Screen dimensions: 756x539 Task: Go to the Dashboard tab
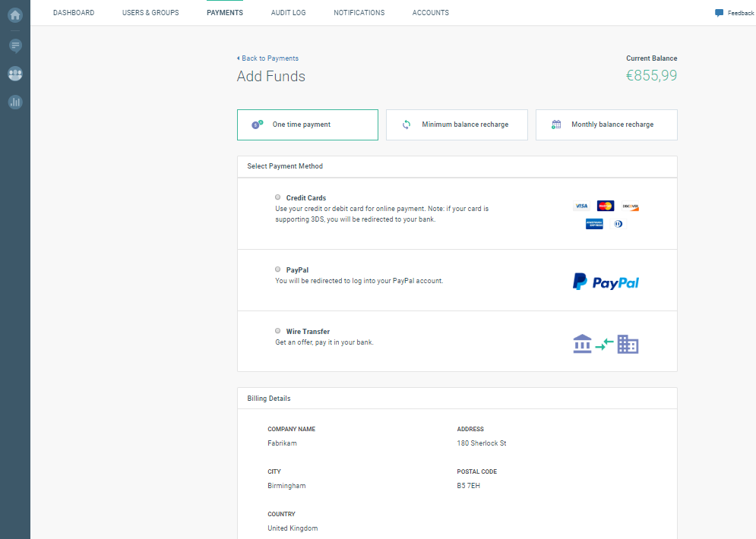(74, 12)
